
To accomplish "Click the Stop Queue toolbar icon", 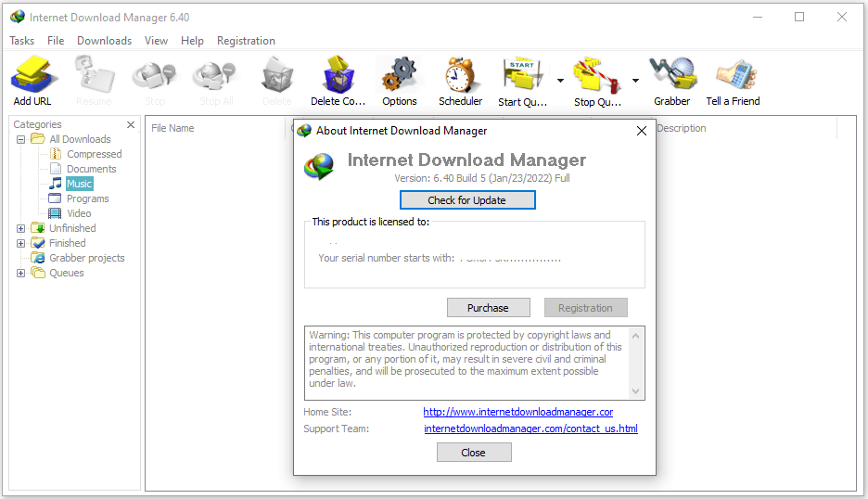I will [x=597, y=75].
